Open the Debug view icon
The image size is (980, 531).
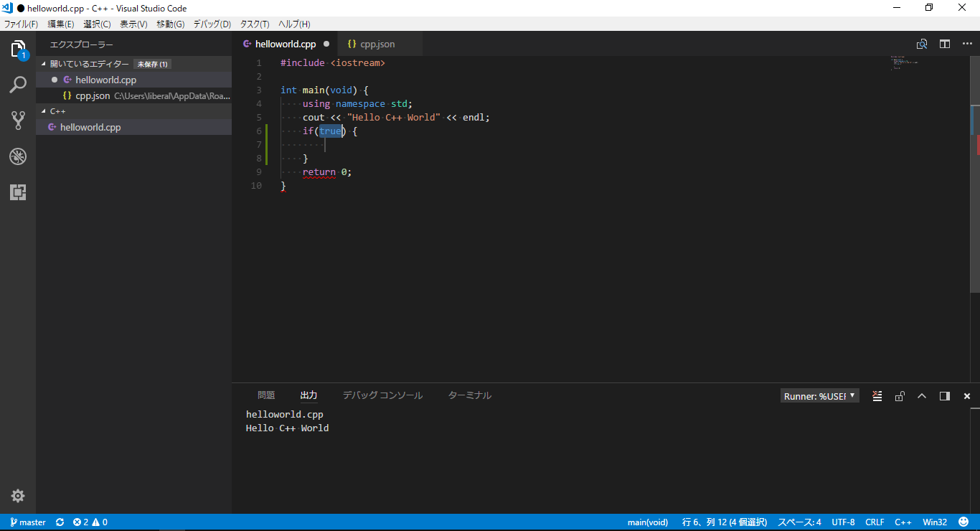click(x=18, y=156)
